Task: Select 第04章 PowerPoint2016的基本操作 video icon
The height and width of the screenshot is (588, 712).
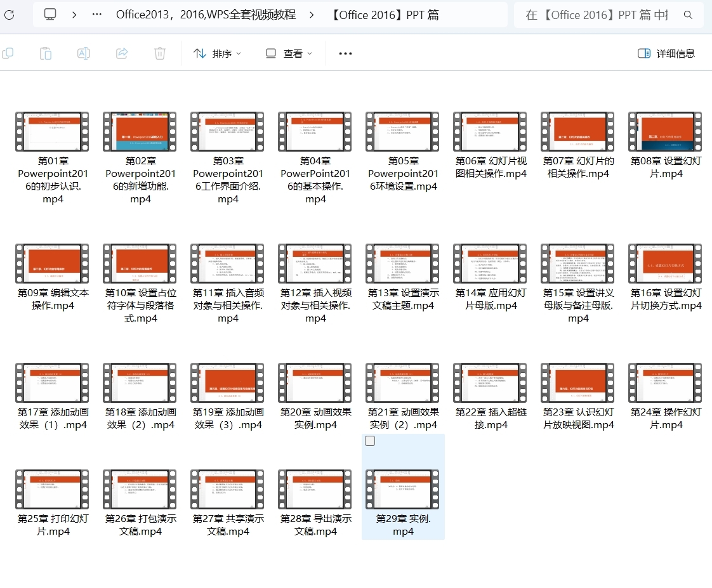Action: (x=315, y=132)
